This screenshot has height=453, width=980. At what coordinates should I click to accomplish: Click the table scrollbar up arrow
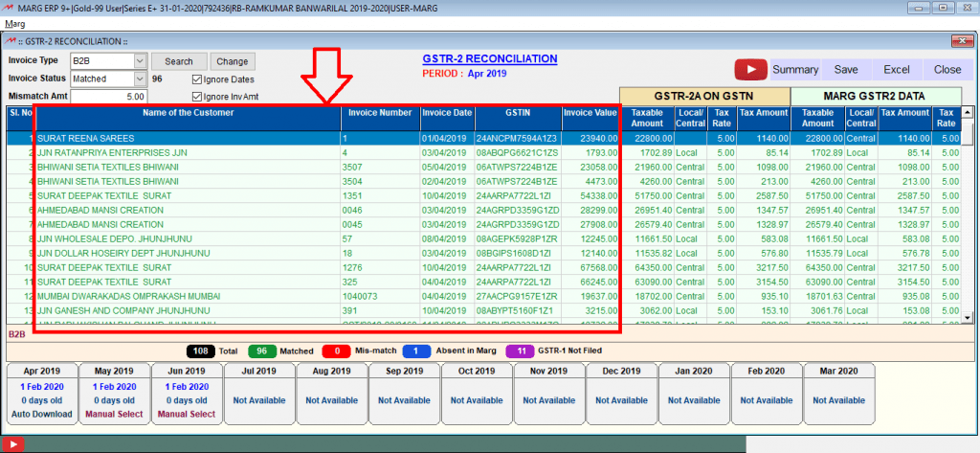(x=968, y=112)
